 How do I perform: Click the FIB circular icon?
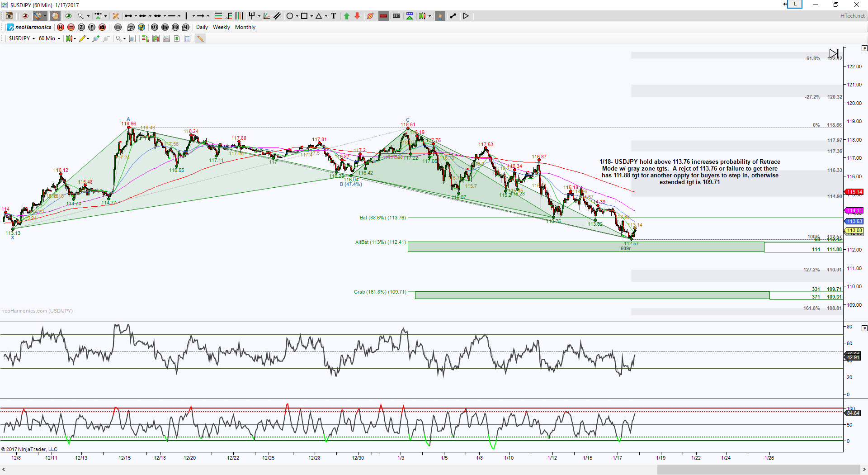click(x=175, y=27)
